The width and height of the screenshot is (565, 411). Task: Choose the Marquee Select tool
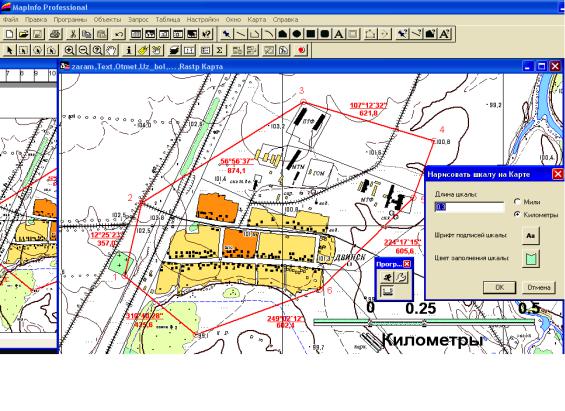24,50
